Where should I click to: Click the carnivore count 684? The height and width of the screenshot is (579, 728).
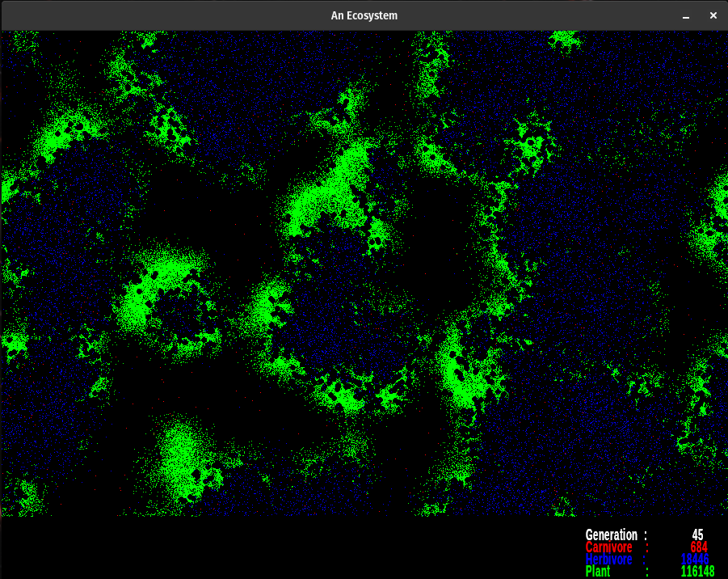click(700, 547)
